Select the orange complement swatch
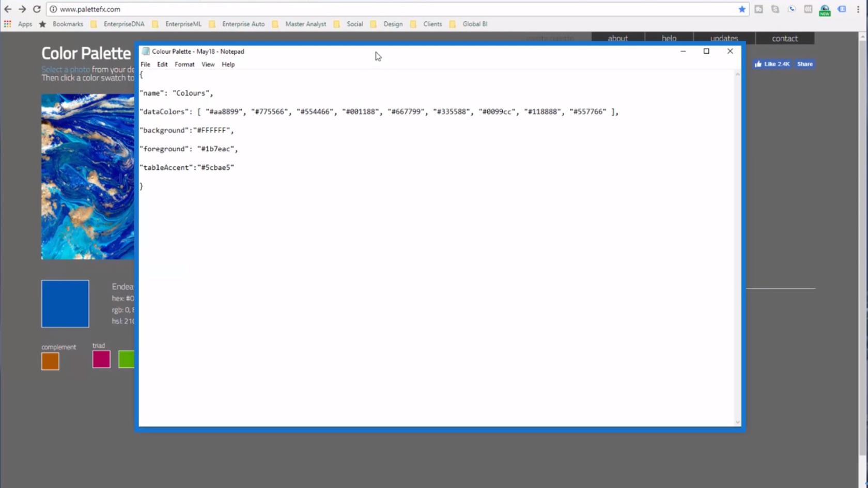 click(50, 361)
